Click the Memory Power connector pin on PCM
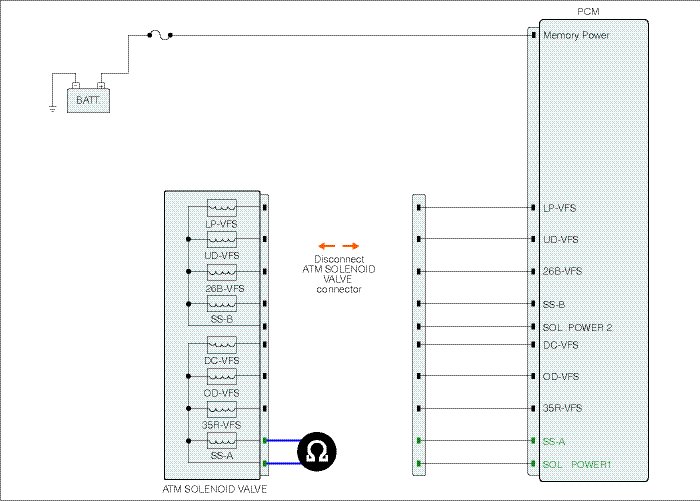The image size is (700, 501). coord(533,35)
